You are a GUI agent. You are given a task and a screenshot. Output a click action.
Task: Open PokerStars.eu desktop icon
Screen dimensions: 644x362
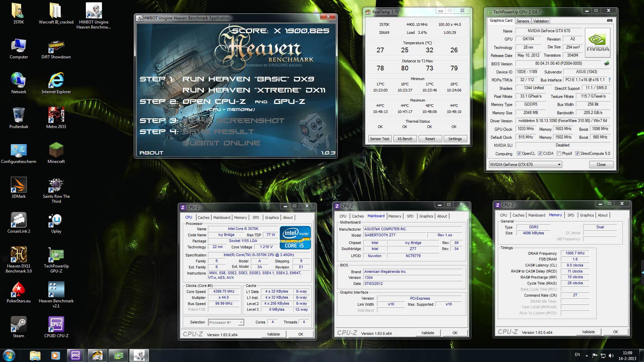click(x=18, y=293)
